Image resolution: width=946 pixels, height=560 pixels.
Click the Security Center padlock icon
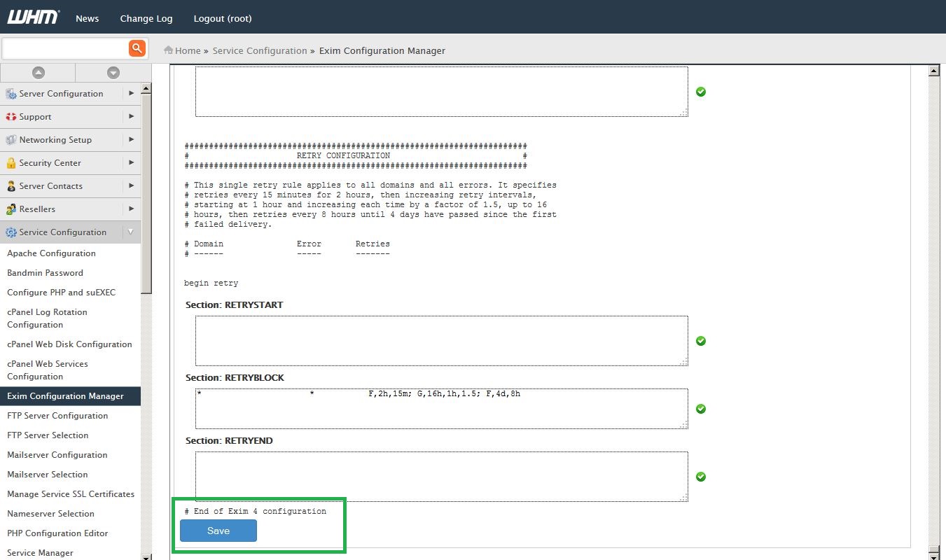pos(11,163)
